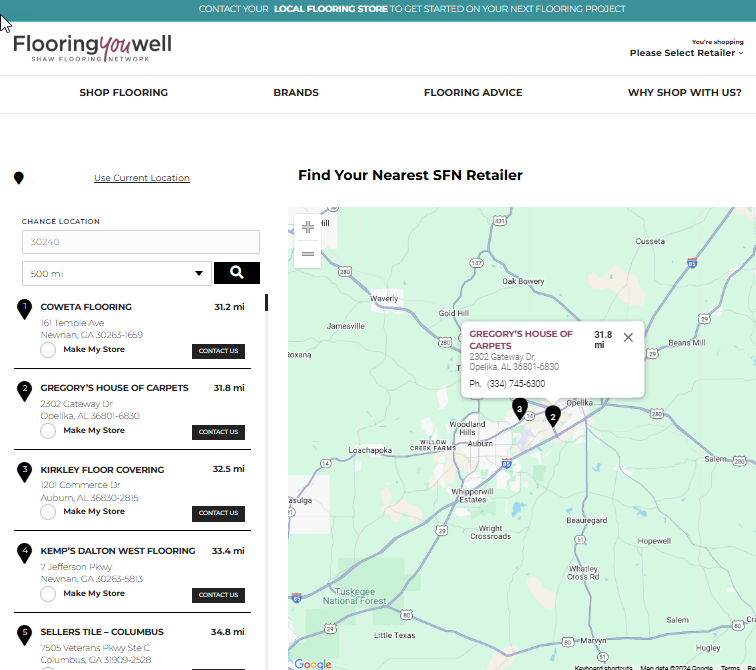Open the 500 mi radius dropdown
Image resolution: width=756 pixels, height=670 pixels.
(x=117, y=274)
